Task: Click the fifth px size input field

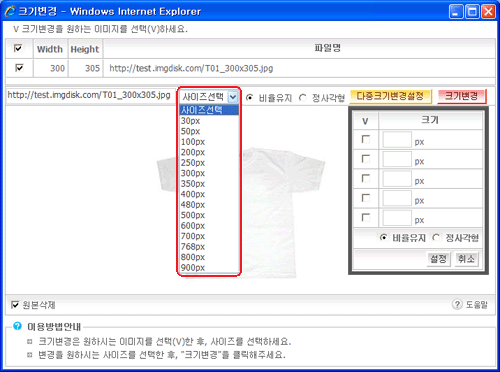Action: point(397,218)
